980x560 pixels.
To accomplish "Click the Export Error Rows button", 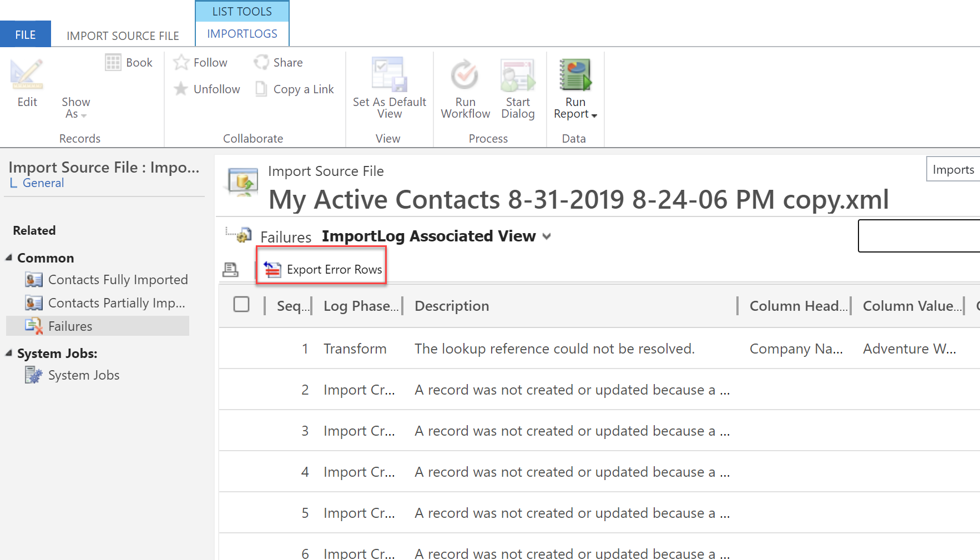I will (x=322, y=270).
